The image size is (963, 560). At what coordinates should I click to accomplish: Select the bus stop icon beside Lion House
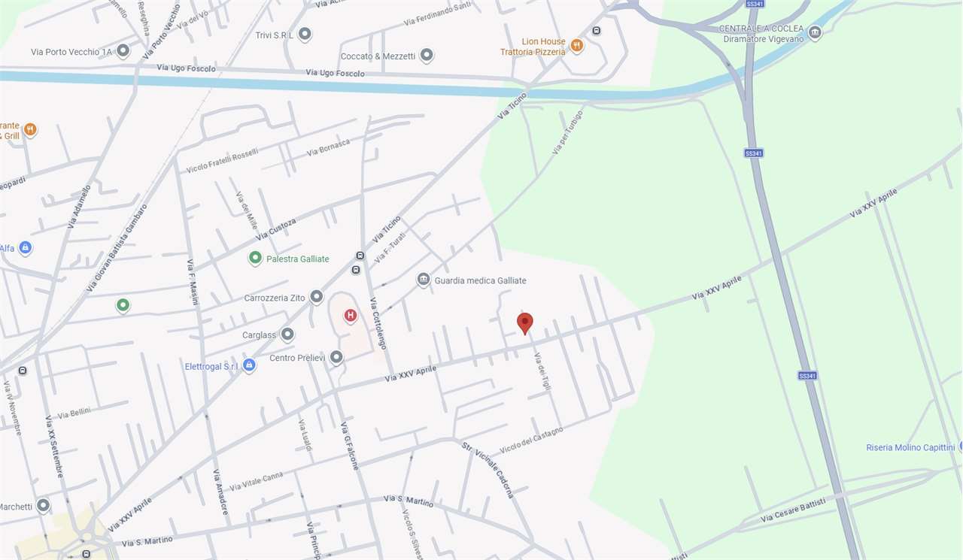pos(597,31)
